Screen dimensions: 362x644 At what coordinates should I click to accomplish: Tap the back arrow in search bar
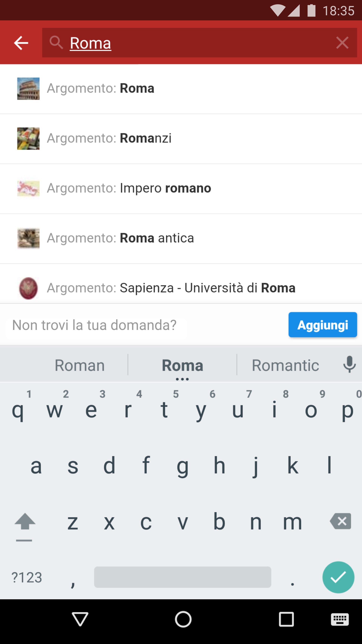(x=21, y=43)
